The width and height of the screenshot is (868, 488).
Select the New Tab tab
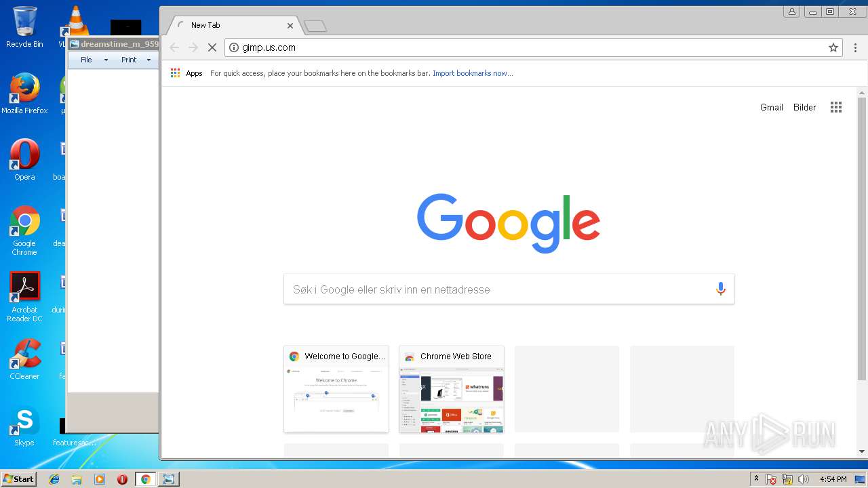pos(234,25)
